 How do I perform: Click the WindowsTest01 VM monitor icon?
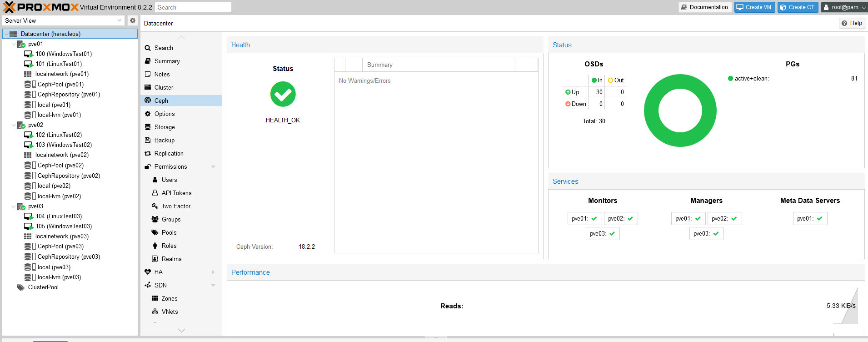coord(29,54)
